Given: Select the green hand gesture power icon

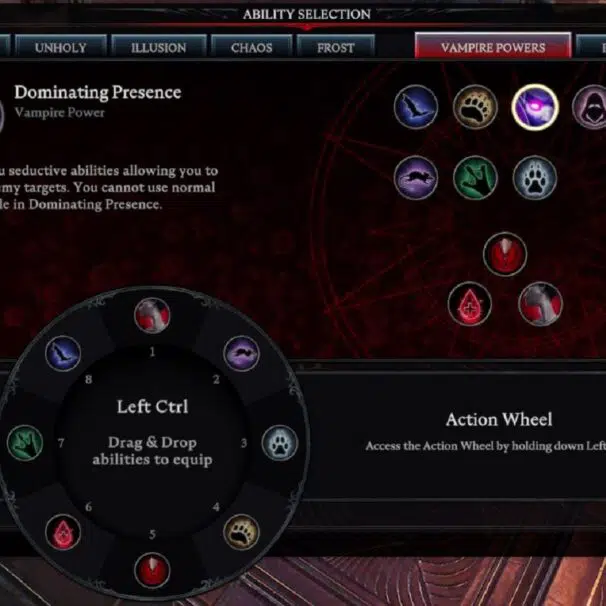Looking at the screenshot, I should 475,178.
